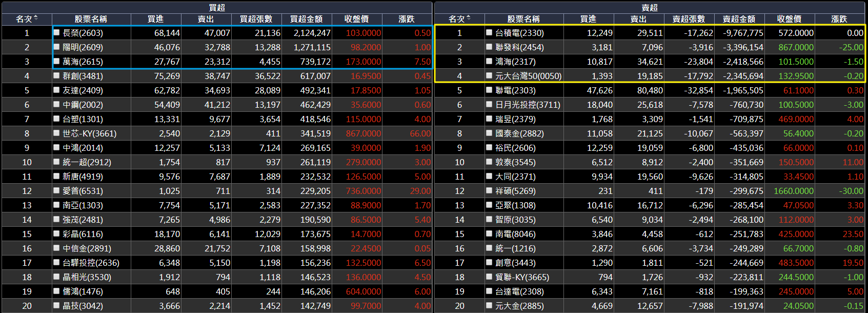Click 漲跌 header in the 買超 table

(407, 19)
